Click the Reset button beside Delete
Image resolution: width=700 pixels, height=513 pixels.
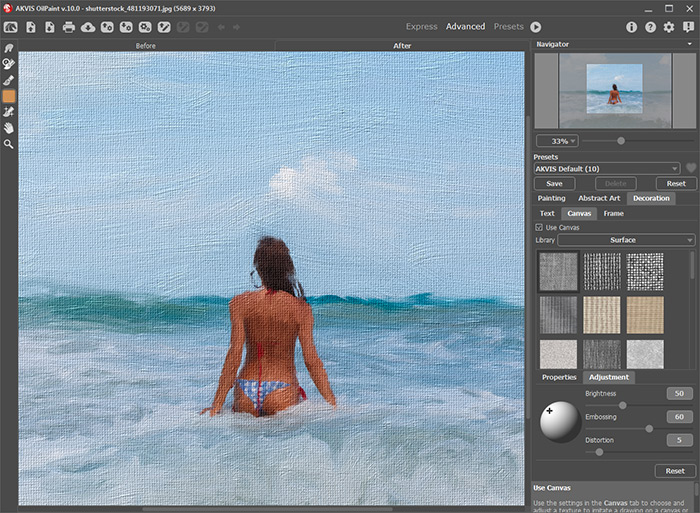coord(676,184)
